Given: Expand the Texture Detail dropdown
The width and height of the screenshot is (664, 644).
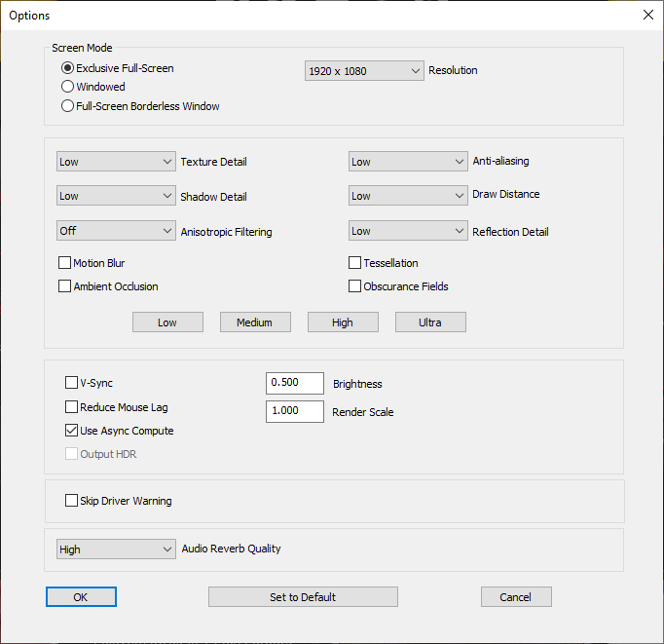Looking at the screenshot, I should [116, 161].
